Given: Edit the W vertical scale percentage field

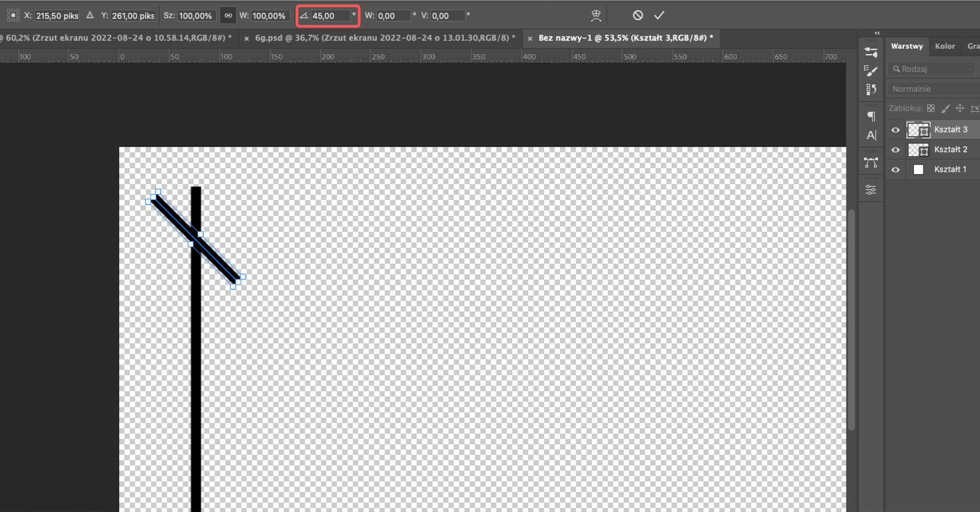Looking at the screenshot, I should coord(270,16).
